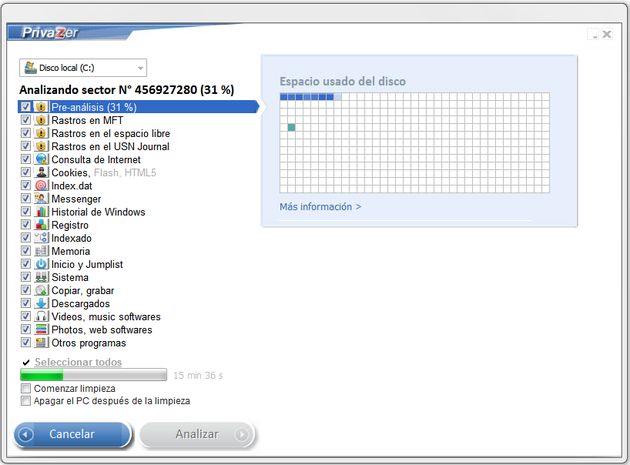Click the drive icon in Disco local selector
The image size is (630, 465).
coord(30,68)
